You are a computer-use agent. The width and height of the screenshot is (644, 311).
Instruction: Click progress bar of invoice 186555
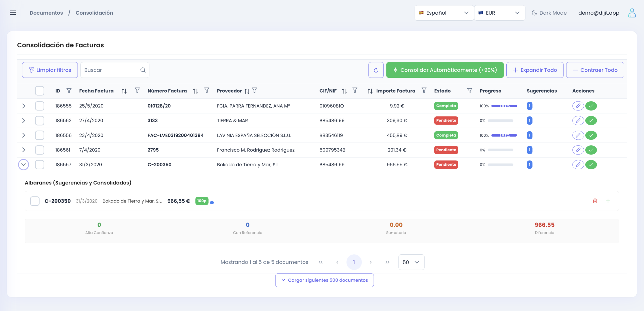(504, 106)
